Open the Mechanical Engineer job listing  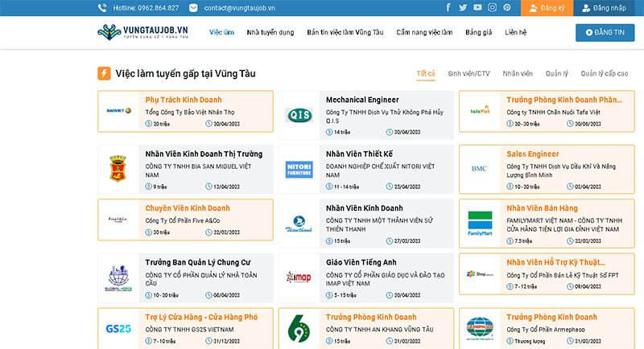(x=364, y=100)
